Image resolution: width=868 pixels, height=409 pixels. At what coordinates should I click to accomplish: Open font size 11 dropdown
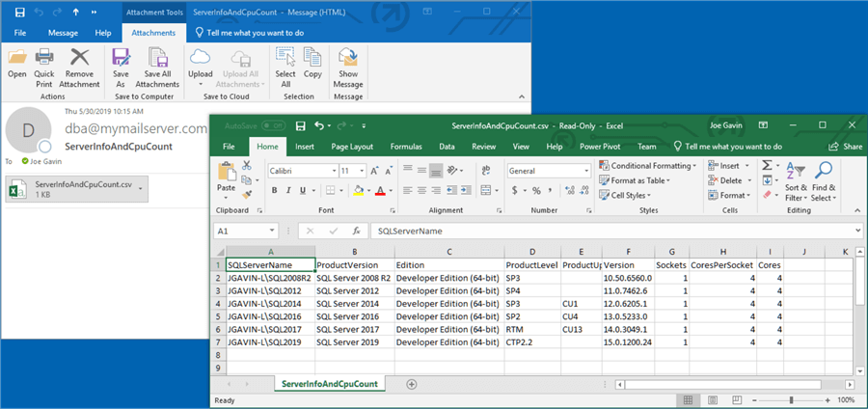(362, 171)
